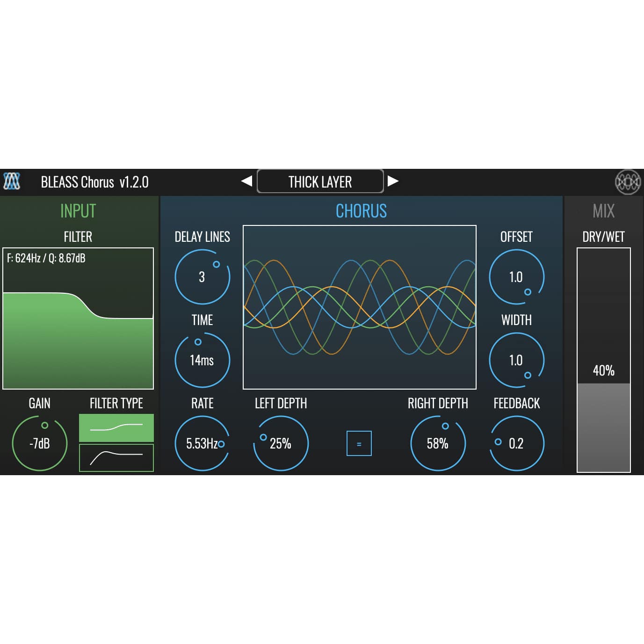Click the Dry/Wet mix slider at 40%
Image resolution: width=644 pixels, height=644 pixels.
pyautogui.click(x=604, y=360)
